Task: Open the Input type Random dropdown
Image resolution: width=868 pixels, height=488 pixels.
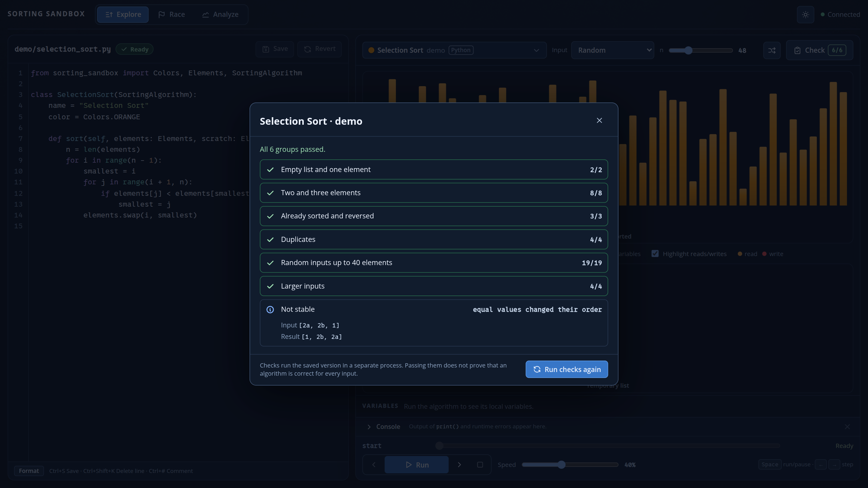Action: 613,50
